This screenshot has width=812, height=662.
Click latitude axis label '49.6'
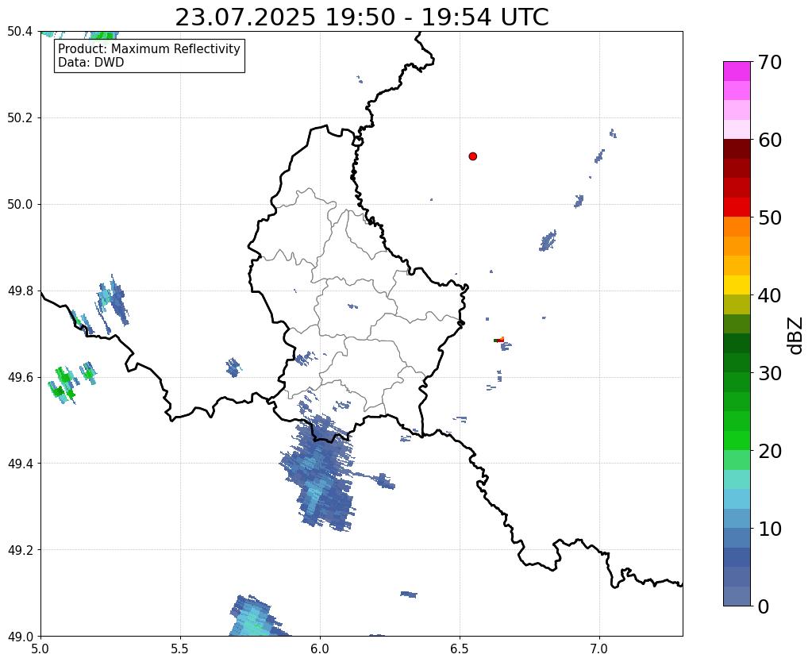click(20, 377)
